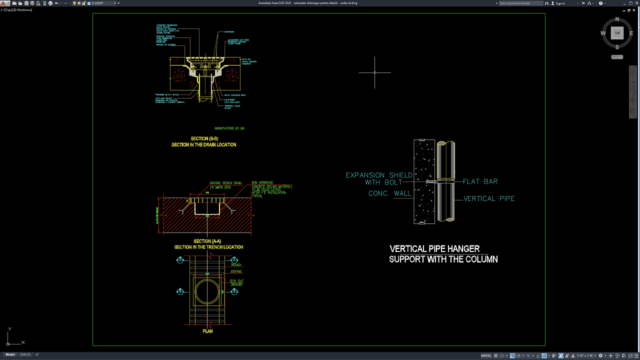Select the EXPANSION SHIELD label text
This screenshot has height=360, width=640.
tap(379, 175)
